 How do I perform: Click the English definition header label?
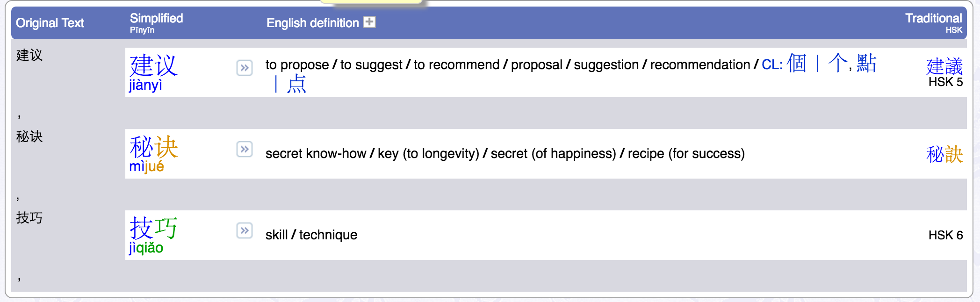pyautogui.click(x=312, y=23)
